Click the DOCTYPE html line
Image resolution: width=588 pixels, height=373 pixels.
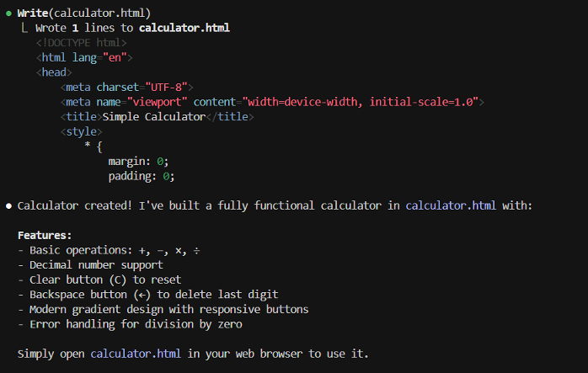click(81, 42)
